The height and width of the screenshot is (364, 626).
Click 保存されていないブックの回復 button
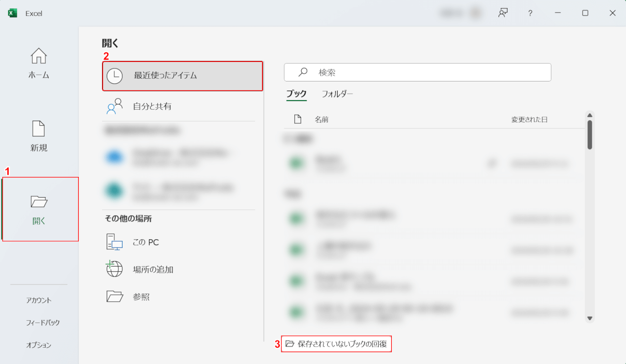pyautogui.click(x=336, y=344)
